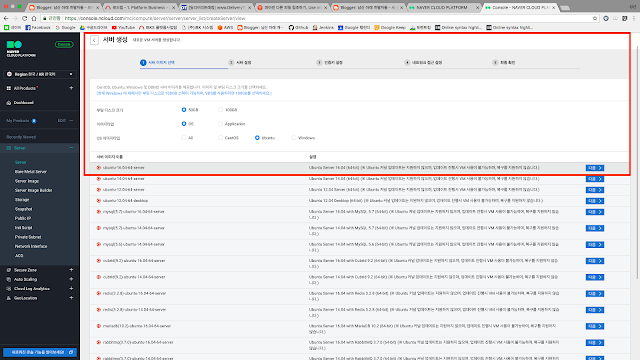
Task: Open wizard step 3 인증키 설정
Action: click(x=329, y=62)
